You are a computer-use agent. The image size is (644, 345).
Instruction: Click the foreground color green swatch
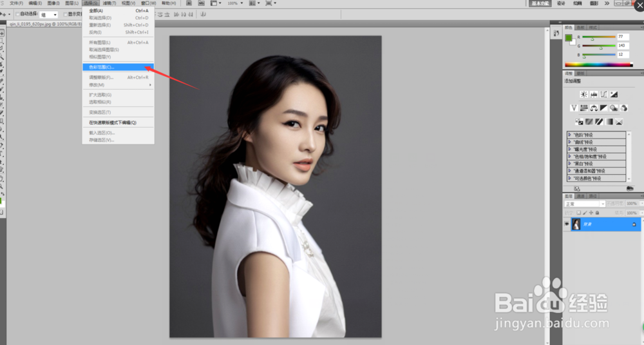(569, 38)
